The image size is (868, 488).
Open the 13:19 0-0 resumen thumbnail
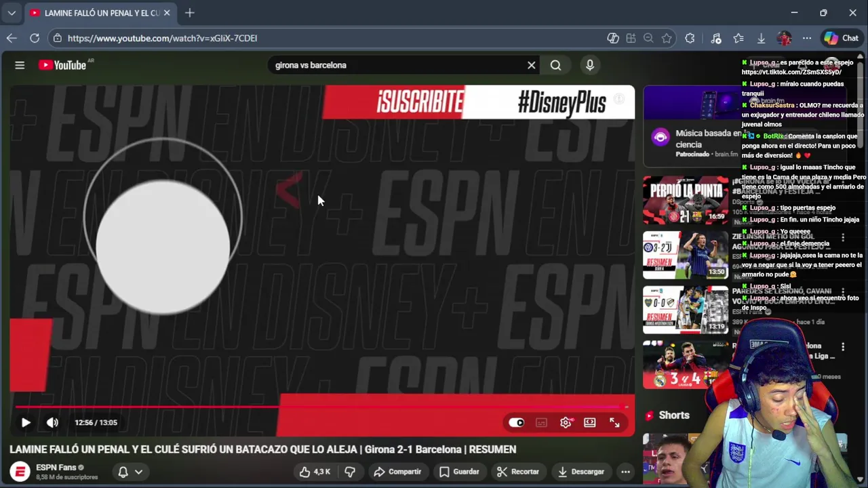tap(686, 310)
